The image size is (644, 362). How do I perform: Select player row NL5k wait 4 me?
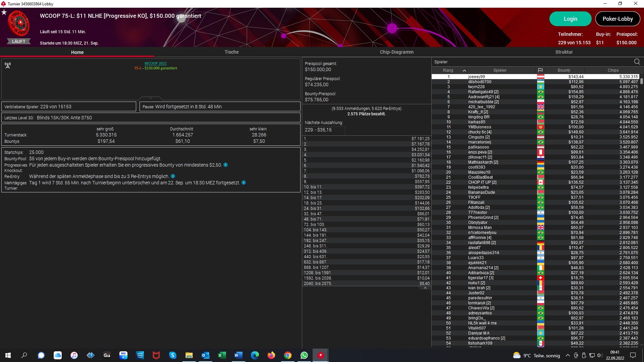[x=535, y=323]
